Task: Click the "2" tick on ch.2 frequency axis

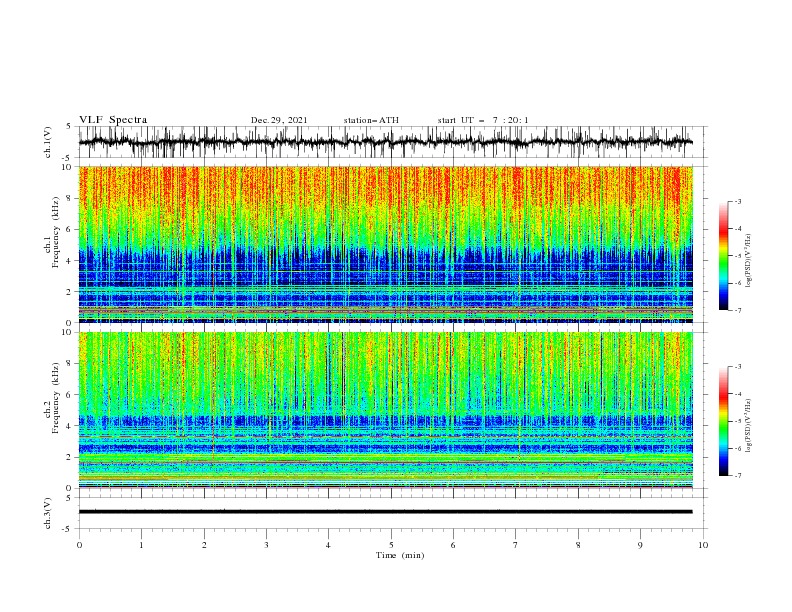Action: pyautogui.click(x=70, y=457)
